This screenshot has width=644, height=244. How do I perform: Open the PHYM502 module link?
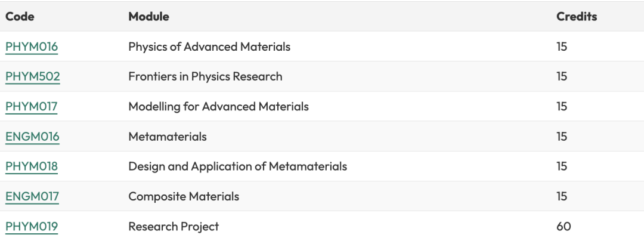pos(33,76)
